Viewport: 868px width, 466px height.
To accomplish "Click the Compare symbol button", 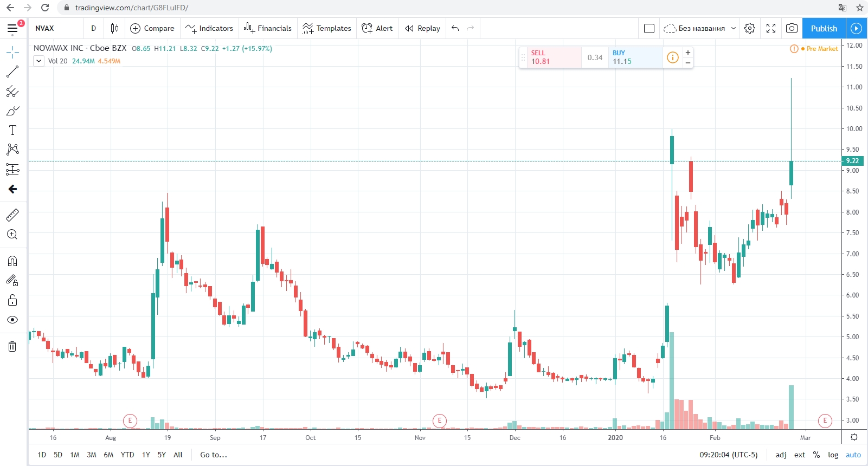I will (x=152, y=28).
